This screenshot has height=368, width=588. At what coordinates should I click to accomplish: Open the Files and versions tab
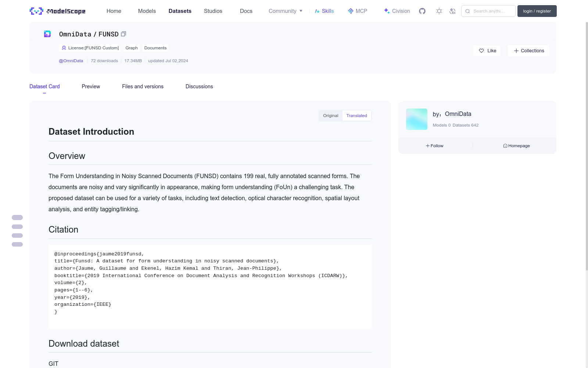click(x=143, y=86)
